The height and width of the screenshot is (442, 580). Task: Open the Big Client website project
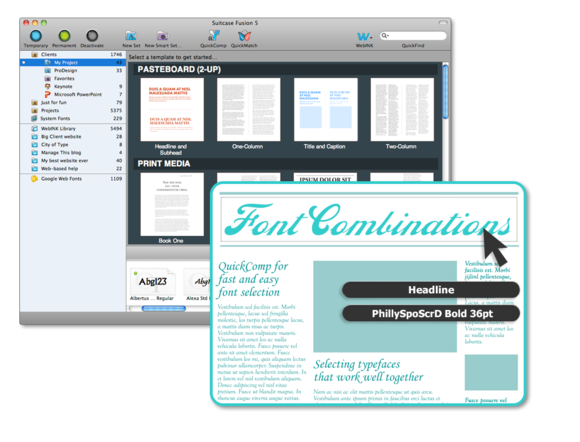tap(73, 136)
